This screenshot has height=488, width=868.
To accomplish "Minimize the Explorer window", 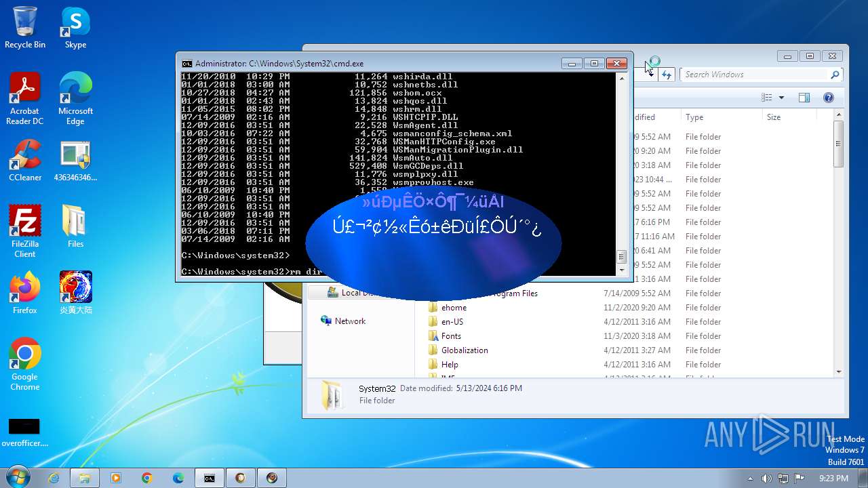I will tap(787, 56).
